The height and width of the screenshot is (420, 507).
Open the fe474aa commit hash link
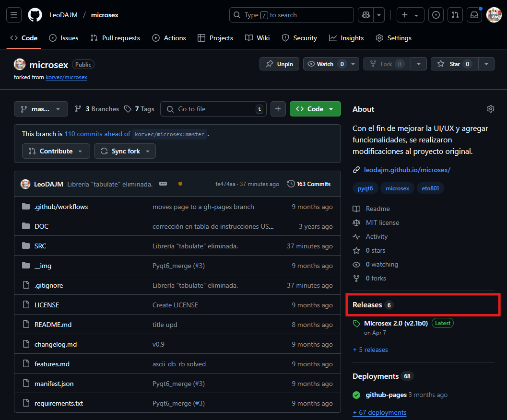(225, 184)
